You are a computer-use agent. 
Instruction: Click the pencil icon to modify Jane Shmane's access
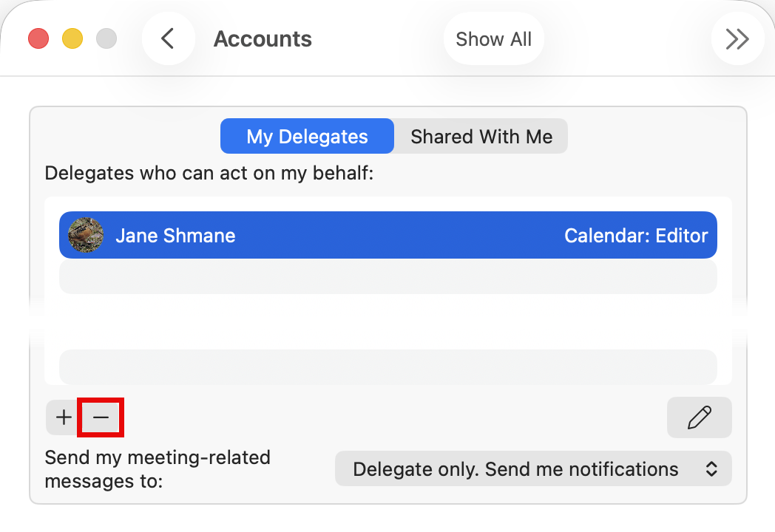click(x=699, y=417)
